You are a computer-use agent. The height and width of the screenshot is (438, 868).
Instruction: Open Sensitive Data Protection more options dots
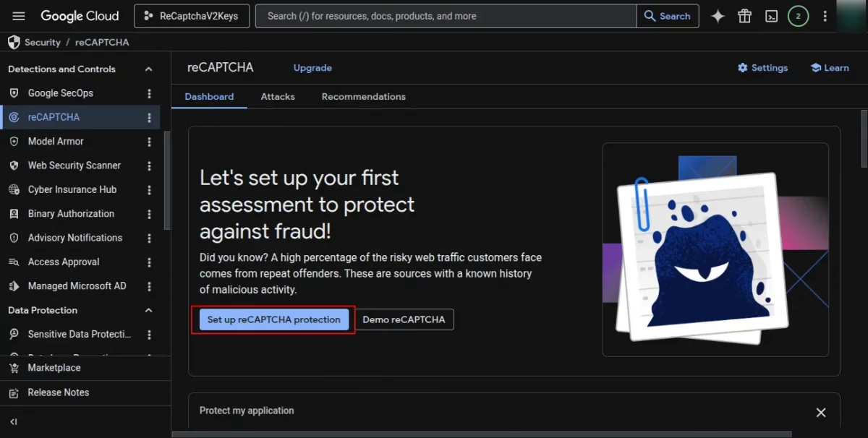click(x=150, y=335)
